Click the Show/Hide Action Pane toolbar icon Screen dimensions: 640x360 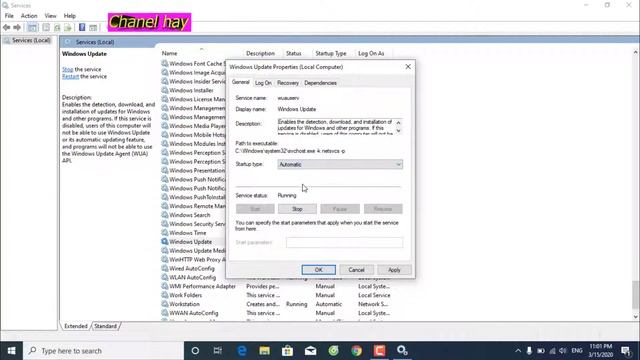point(93,27)
